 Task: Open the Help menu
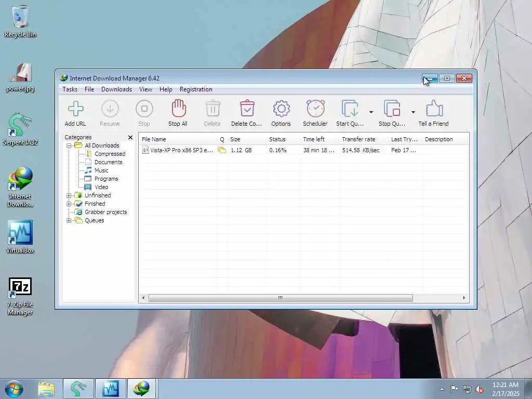[x=166, y=89]
